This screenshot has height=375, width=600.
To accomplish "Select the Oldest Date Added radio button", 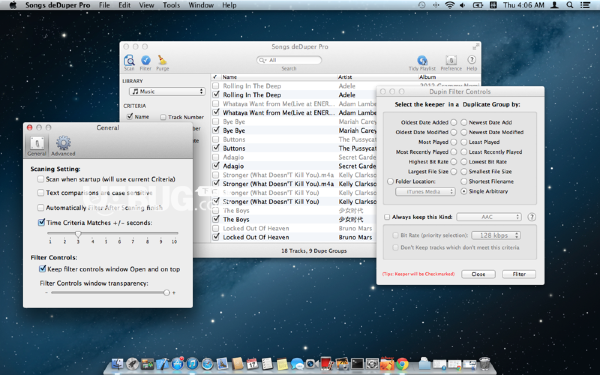I will (453, 122).
